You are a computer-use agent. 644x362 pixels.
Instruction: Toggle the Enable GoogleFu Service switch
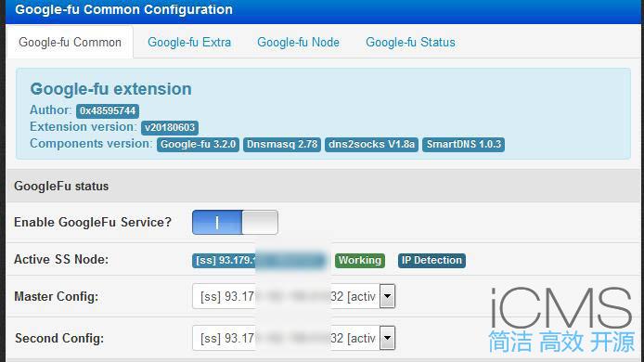coord(235,222)
